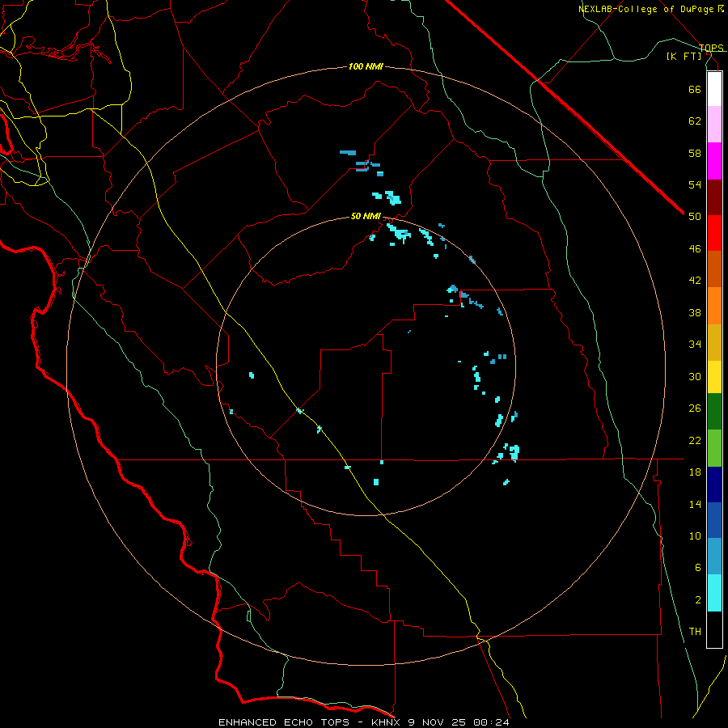This screenshot has width=728, height=728.
Task: Click the 6 value on the legend
Action: (x=697, y=568)
